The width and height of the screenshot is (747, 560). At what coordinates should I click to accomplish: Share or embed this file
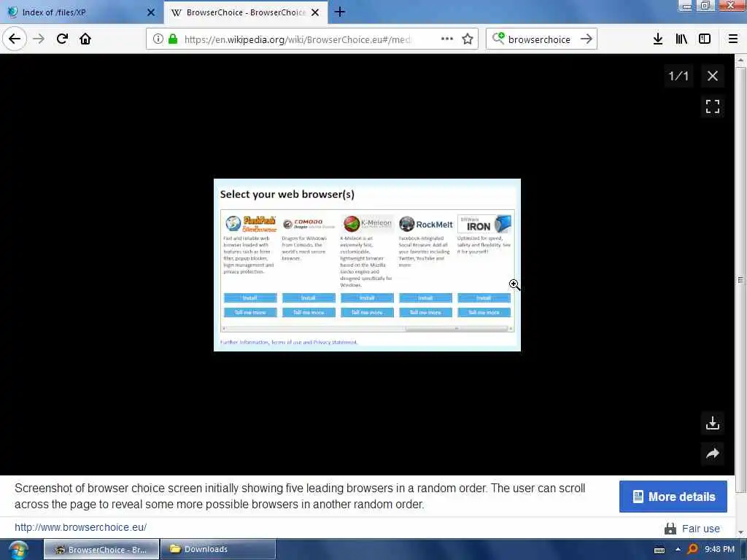coord(712,454)
